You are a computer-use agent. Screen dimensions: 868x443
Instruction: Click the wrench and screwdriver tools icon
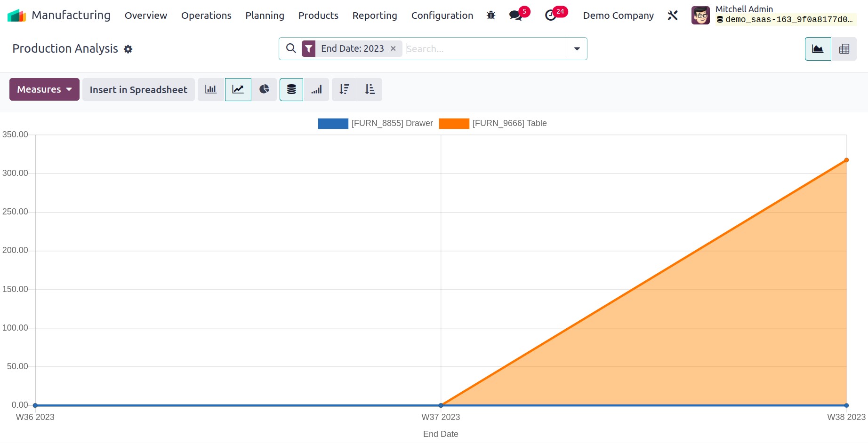tap(673, 16)
